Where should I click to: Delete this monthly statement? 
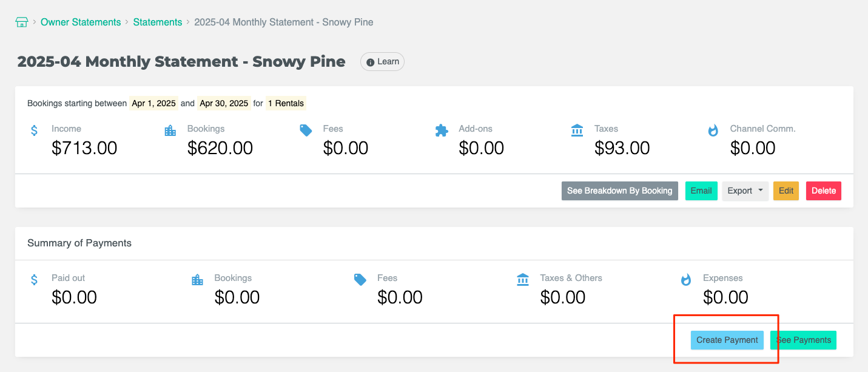(x=823, y=191)
